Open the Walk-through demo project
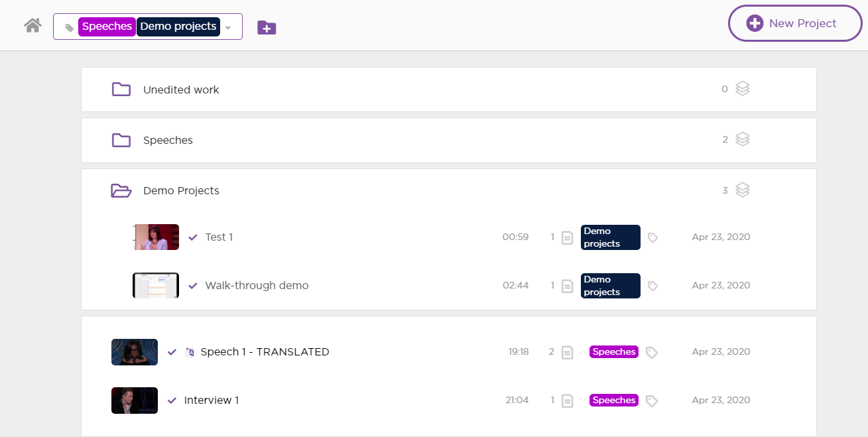This screenshot has width=868, height=437. [257, 285]
